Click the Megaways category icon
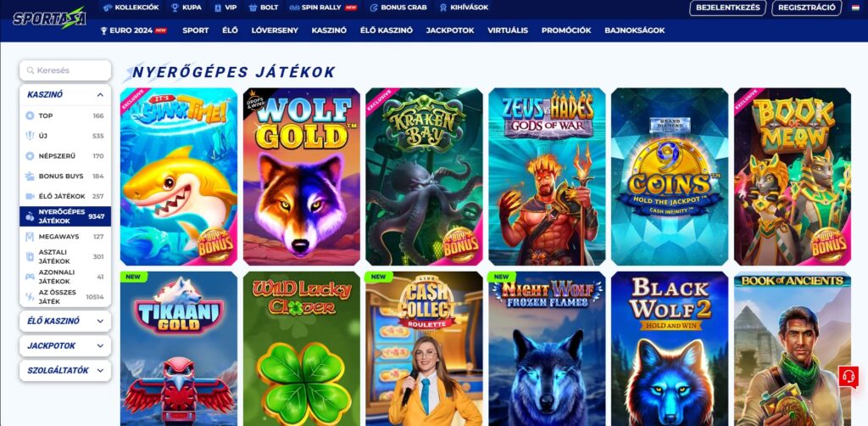 tap(30, 237)
